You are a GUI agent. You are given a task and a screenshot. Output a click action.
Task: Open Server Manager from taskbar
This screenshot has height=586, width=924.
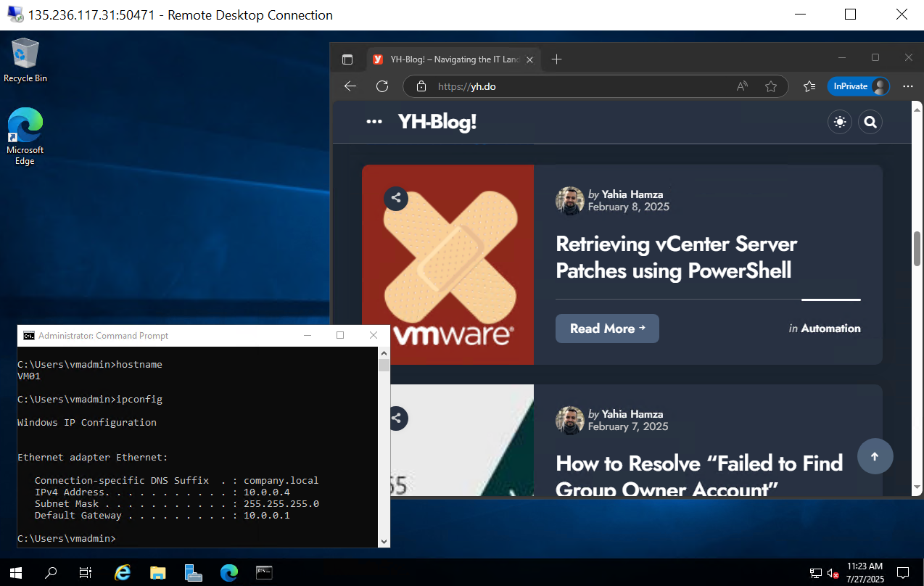pos(193,572)
